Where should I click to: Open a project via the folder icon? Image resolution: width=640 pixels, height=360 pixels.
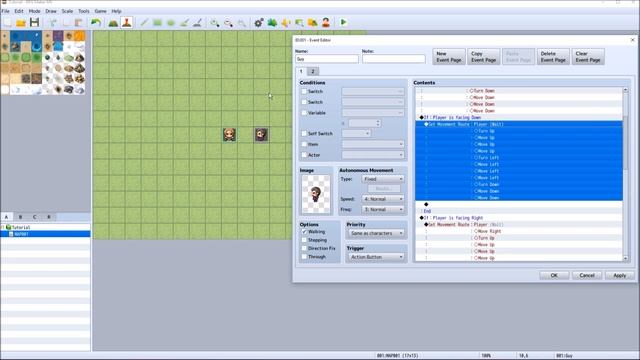[x=21, y=22]
